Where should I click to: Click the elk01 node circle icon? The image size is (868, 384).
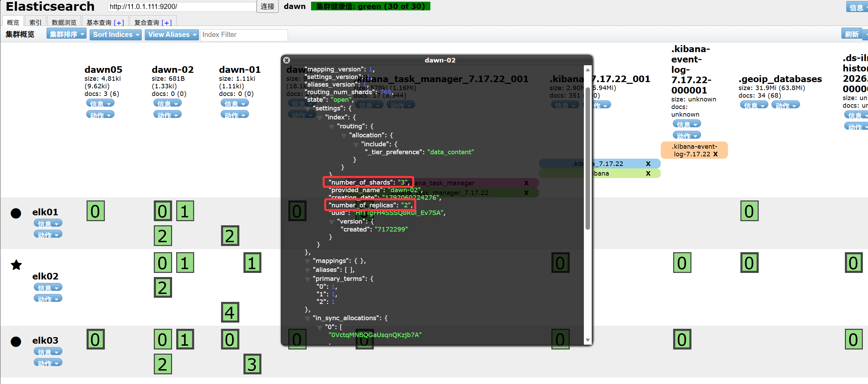point(16,213)
